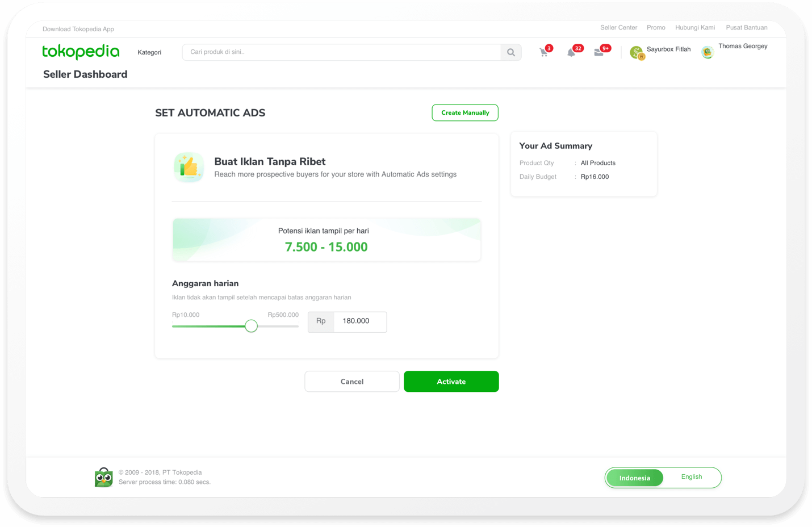Open Sayurbox Fitlah shop menu
The image size is (812, 527).
[x=669, y=49]
